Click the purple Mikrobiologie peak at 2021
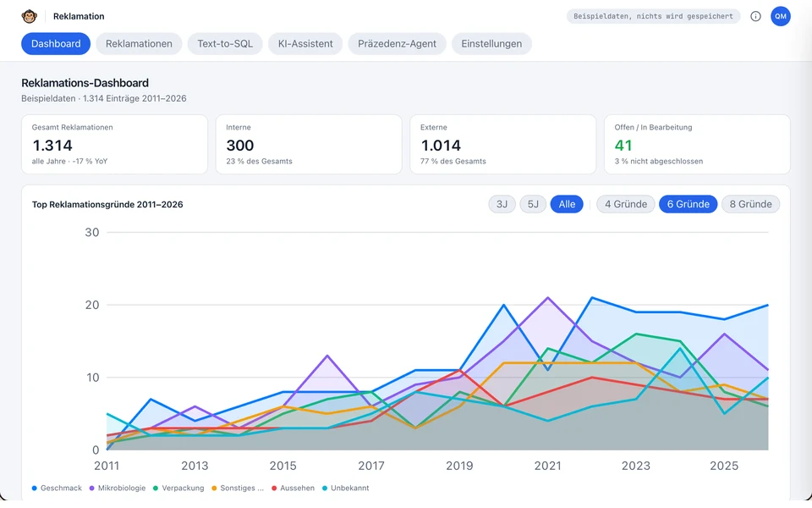The image size is (812, 508). [x=548, y=298]
